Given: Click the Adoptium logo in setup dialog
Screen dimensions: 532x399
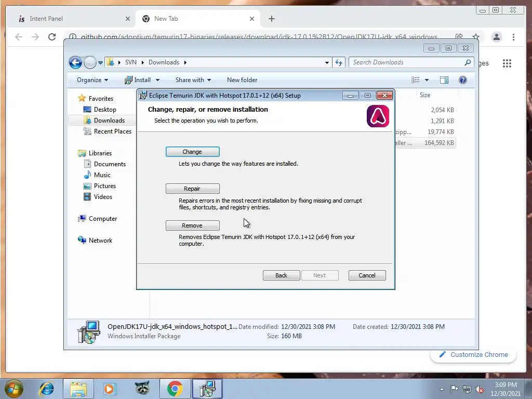Looking at the screenshot, I should pos(378,116).
